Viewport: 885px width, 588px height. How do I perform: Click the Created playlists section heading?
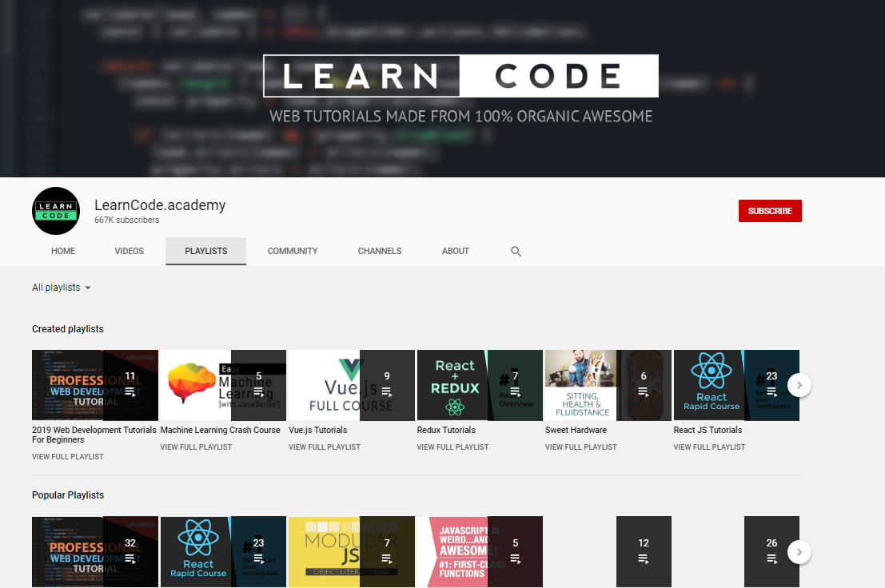coord(68,328)
